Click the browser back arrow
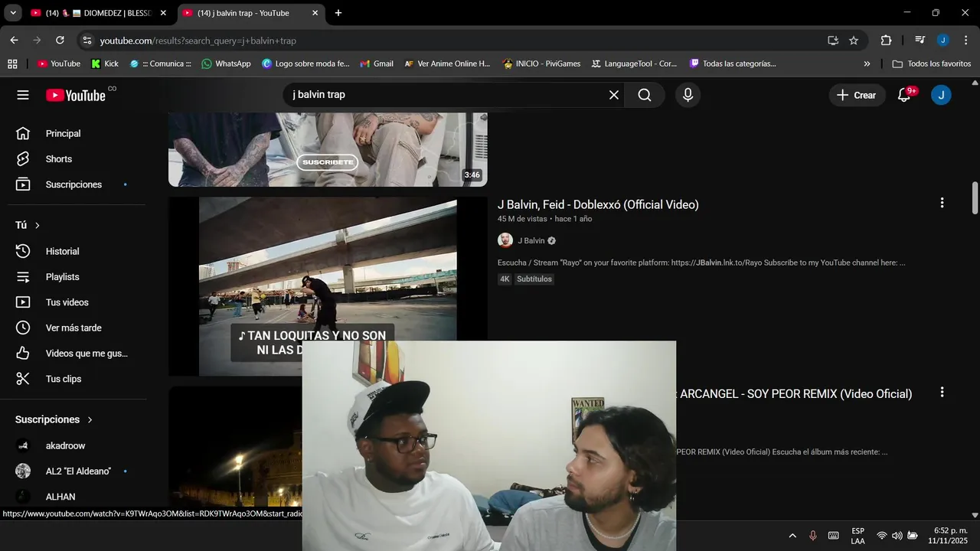The height and width of the screenshot is (551, 980). pyautogui.click(x=14, y=40)
